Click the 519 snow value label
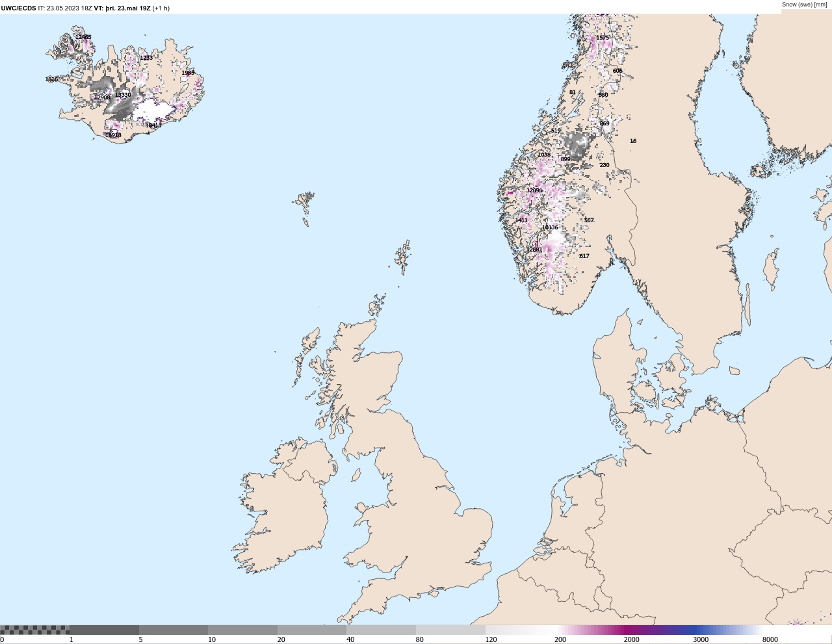Viewport: 832px width, 644px height. click(x=556, y=131)
